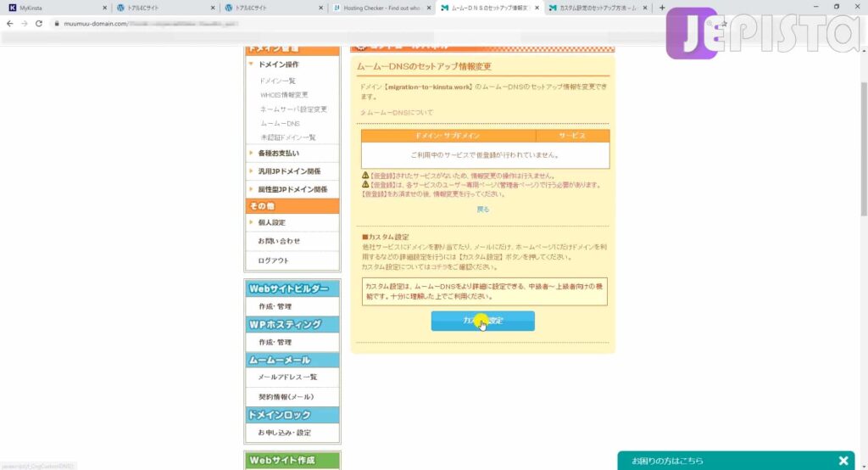Reload the current page
This screenshot has height=470, width=868.
[39, 24]
